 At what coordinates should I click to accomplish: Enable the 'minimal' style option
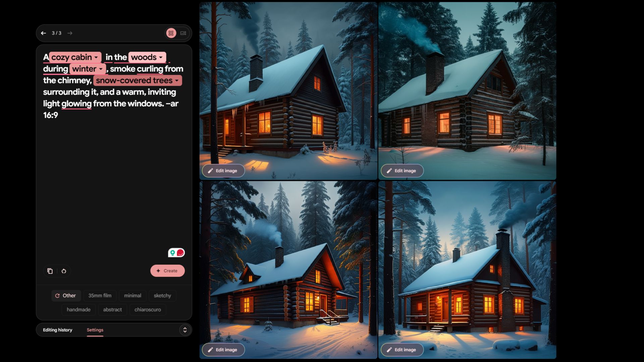click(x=132, y=295)
